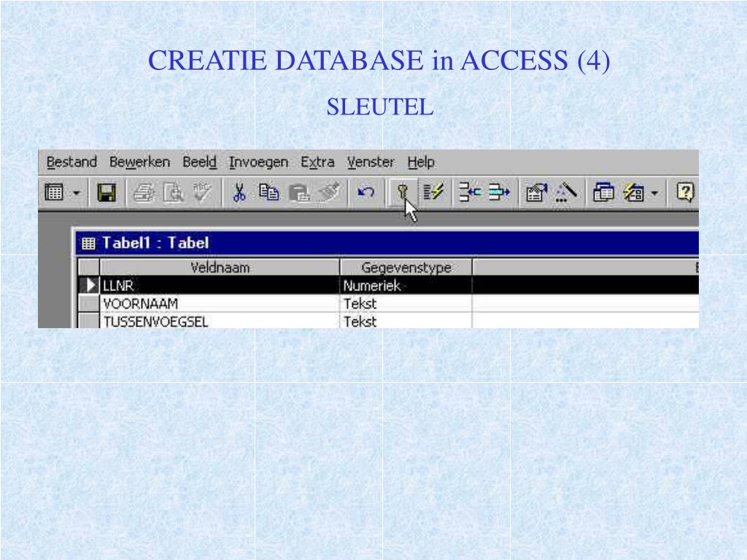Open the Help menu
Viewport: 747px width, 560px height.
[x=421, y=162]
